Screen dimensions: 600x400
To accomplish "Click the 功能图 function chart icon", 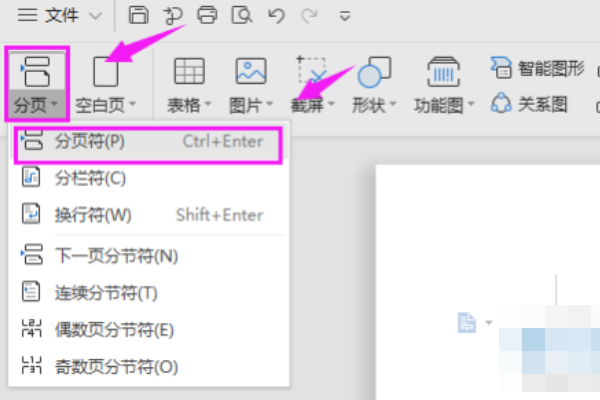I will coord(443,71).
